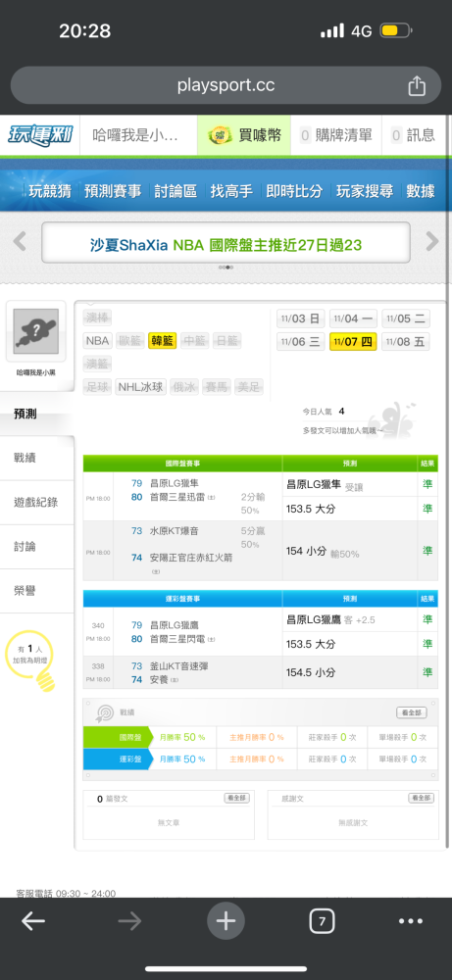
Task: Tap the user avatar with question mark
Action: coord(35,331)
